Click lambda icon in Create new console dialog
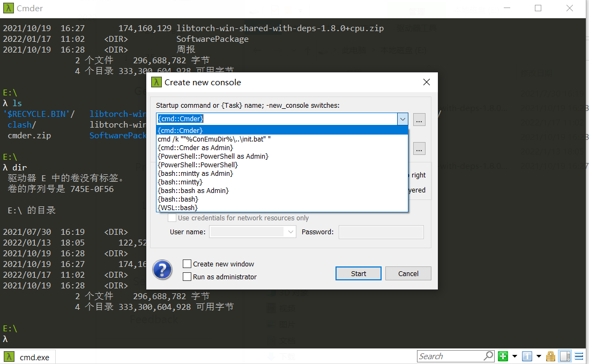 click(156, 82)
